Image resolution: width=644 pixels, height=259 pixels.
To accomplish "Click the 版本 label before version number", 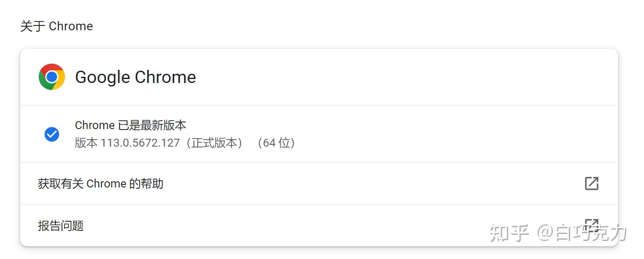I will point(86,143).
